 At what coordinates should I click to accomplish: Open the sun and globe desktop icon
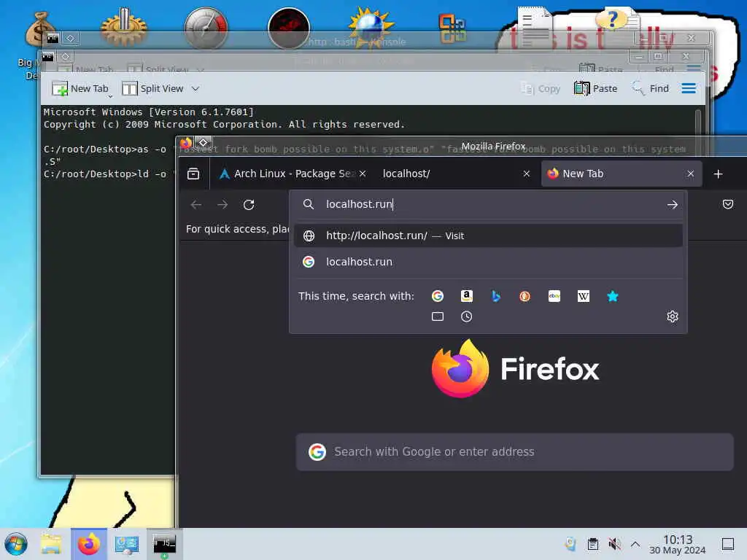(371, 28)
